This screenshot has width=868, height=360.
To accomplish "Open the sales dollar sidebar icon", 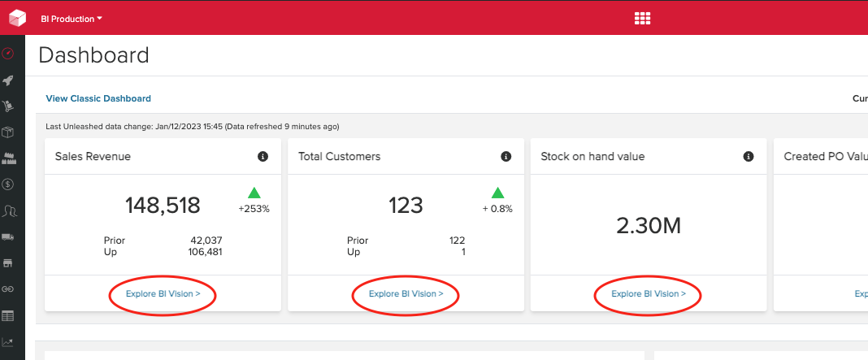I will [x=8, y=184].
